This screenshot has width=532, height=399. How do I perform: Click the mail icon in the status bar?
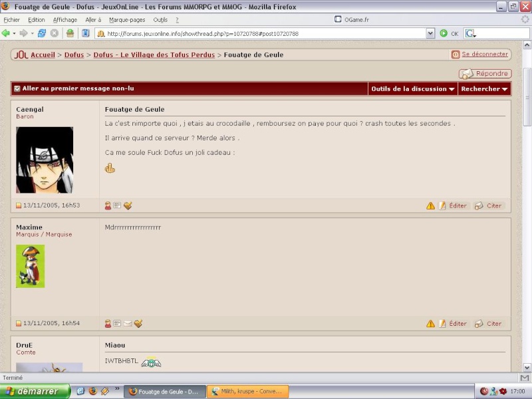[525, 378]
